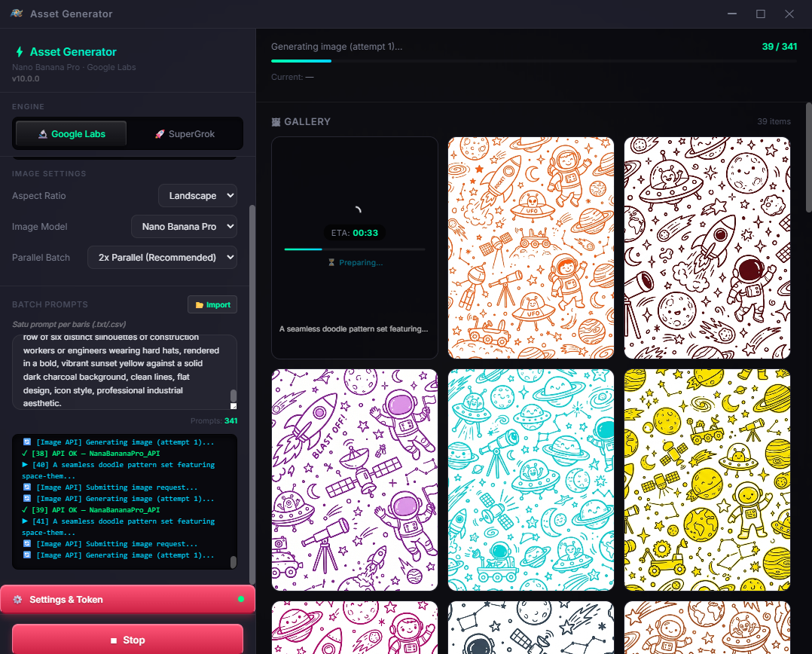
Task: Switch engine to Google Labs
Action: 71,133
